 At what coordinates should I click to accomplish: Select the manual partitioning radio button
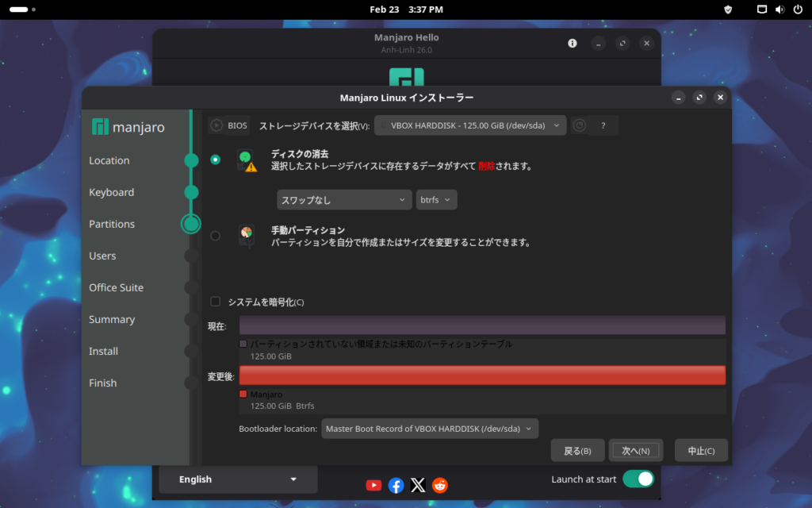[216, 236]
